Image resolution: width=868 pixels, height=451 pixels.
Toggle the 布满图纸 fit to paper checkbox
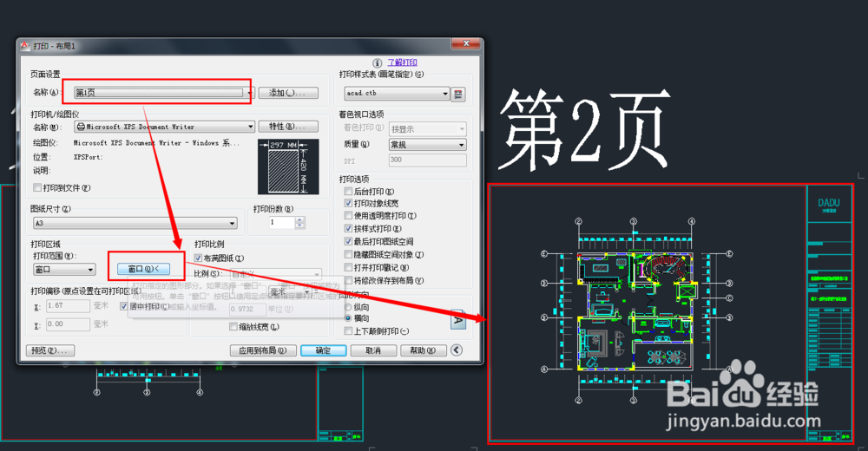click(198, 258)
